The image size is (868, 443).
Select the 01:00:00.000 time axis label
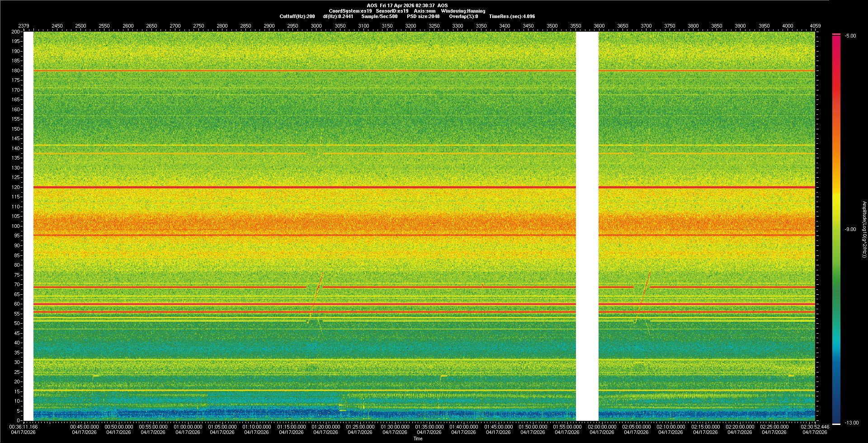pyautogui.click(x=188, y=427)
